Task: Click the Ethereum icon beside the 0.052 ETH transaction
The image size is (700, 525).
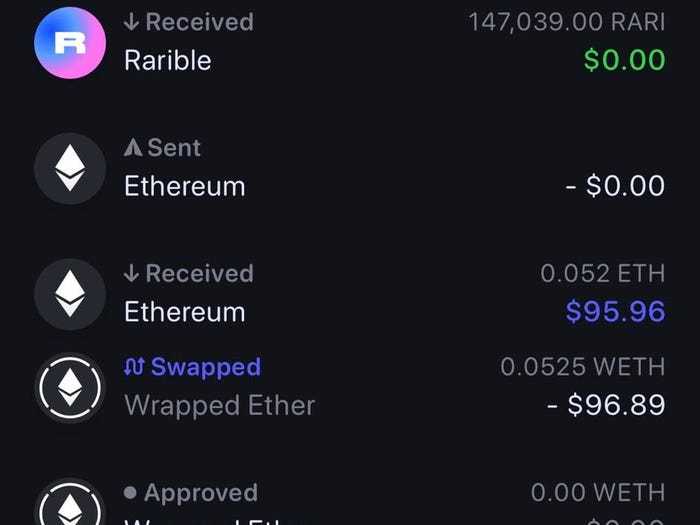Action: pyautogui.click(x=69, y=292)
